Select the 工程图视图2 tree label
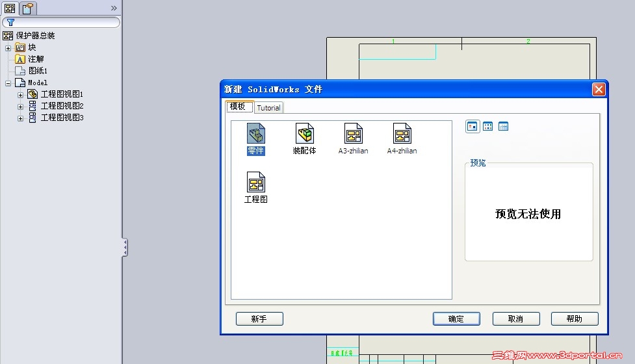The width and height of the screenshot is (635, 364). (62, 106)
